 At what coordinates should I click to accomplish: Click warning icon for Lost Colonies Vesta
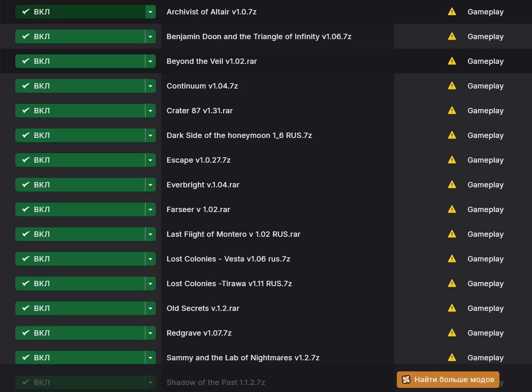pyautogui.click(x=452, y=259)
